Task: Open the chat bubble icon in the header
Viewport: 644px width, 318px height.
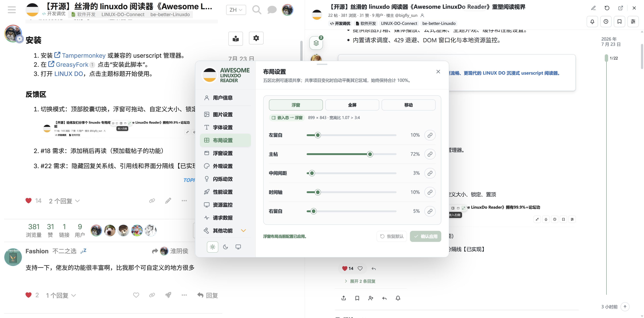Action: [x=272, y=10]
